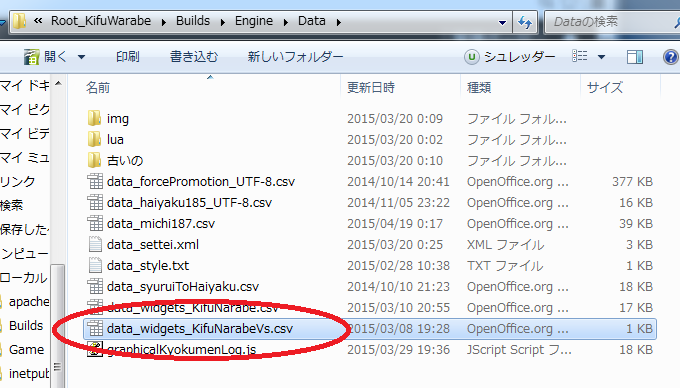
Task: Select マイ ミュ in navigation pane
Action: pyautogui.click(x=25, y=157)
